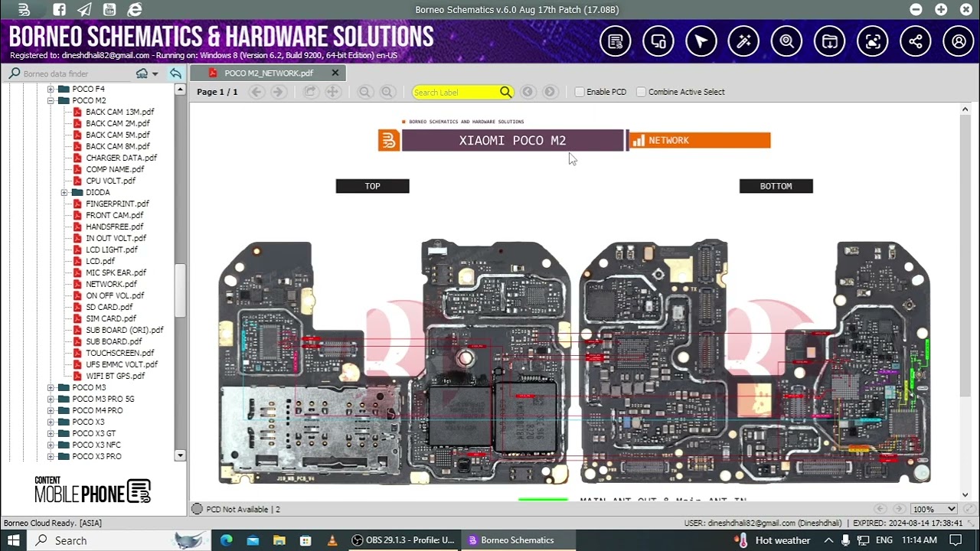Click the BOTTOM board label
Screen dimensions: 980x551
(776, 186)
